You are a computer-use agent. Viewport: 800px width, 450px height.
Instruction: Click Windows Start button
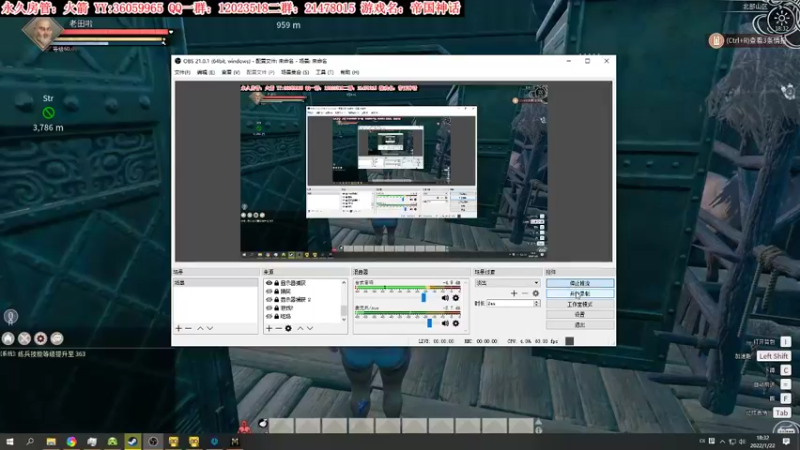tap(10, 441)
